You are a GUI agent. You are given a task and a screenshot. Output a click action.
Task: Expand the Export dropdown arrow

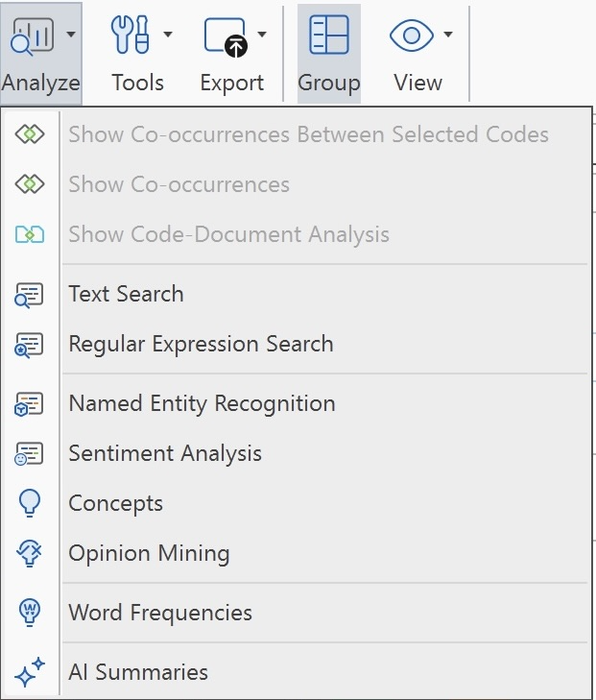point(262,36)
